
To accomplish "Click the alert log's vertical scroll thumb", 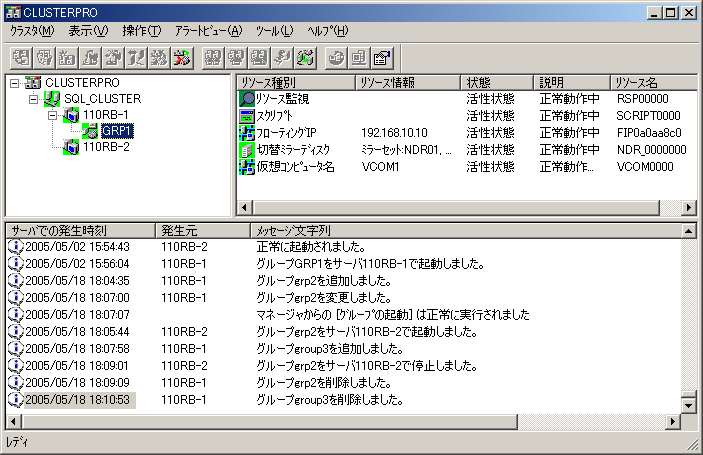I will point(688,394).
